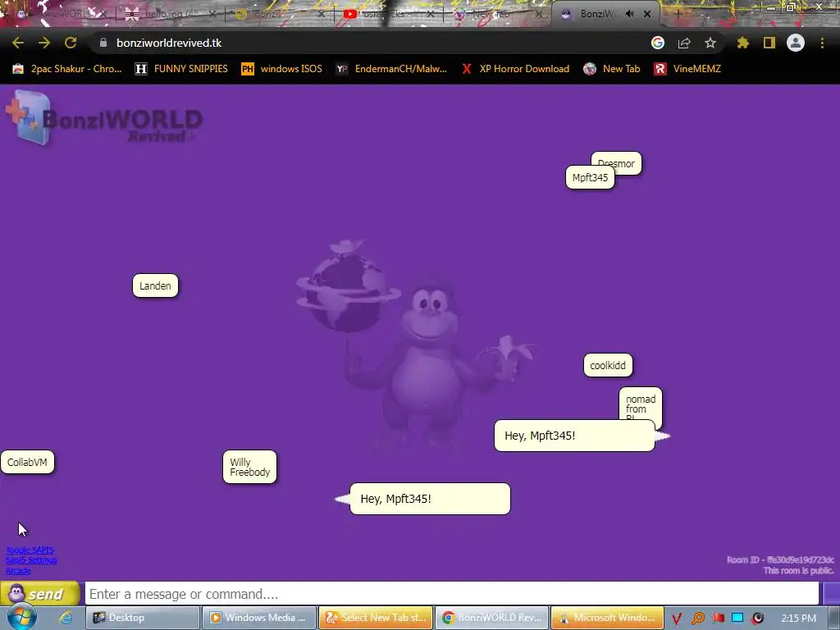Click the CollabVM name tag

(x=27, y=463)
